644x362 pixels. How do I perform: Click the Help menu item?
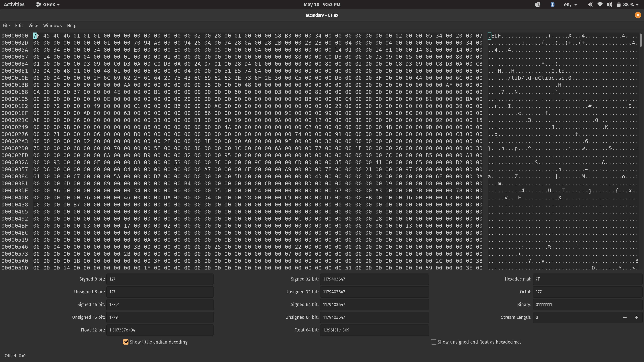(71, 25)
